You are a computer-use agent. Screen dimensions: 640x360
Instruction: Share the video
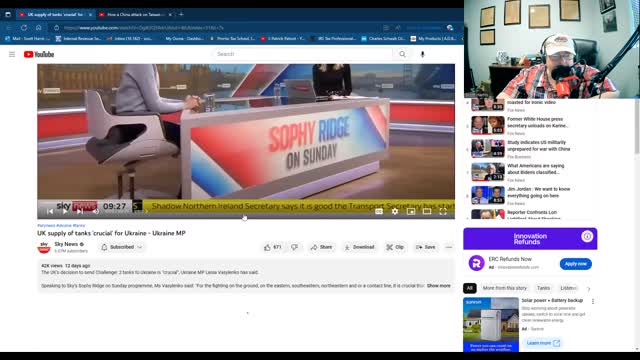321,247
